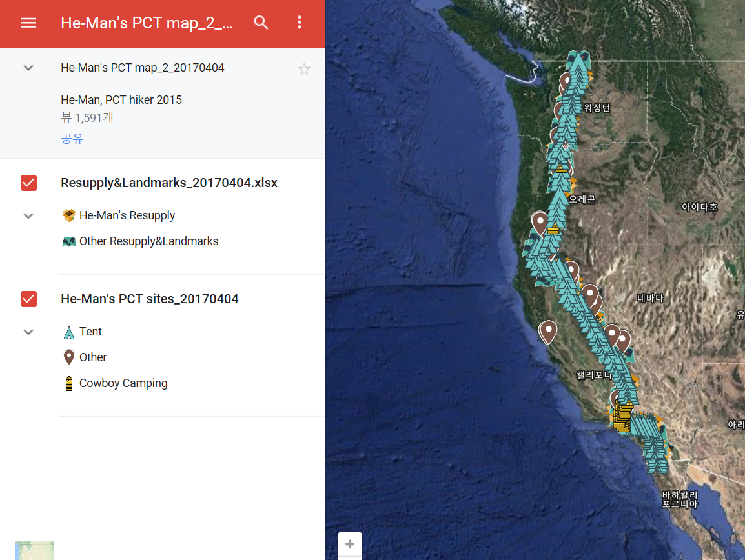Open the three-dot more options menu

[300, 23]
